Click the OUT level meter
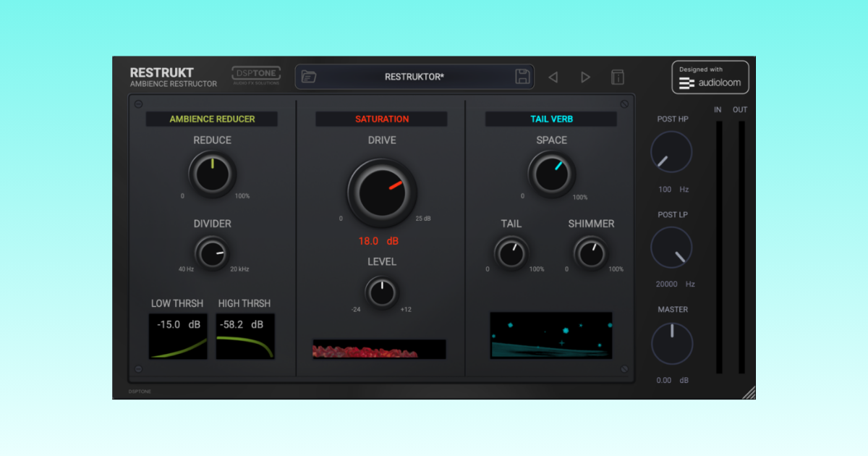This screenshot has height=456, width=868. pos(741,248)
